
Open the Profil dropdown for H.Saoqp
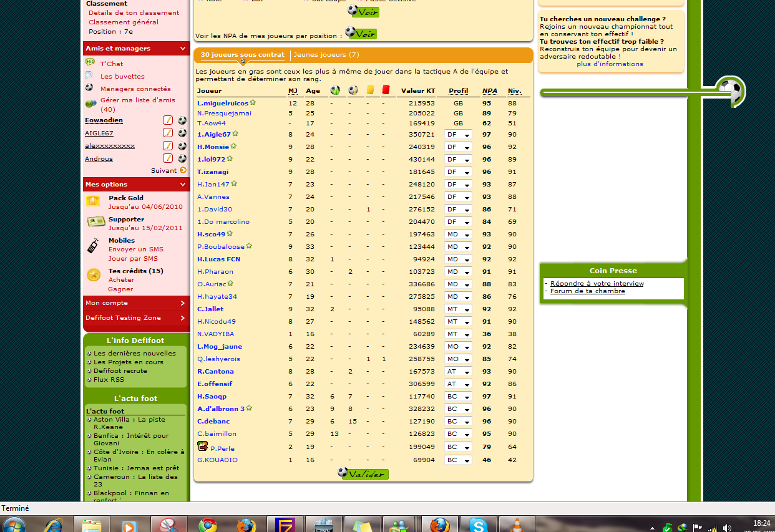click(458, 396)
